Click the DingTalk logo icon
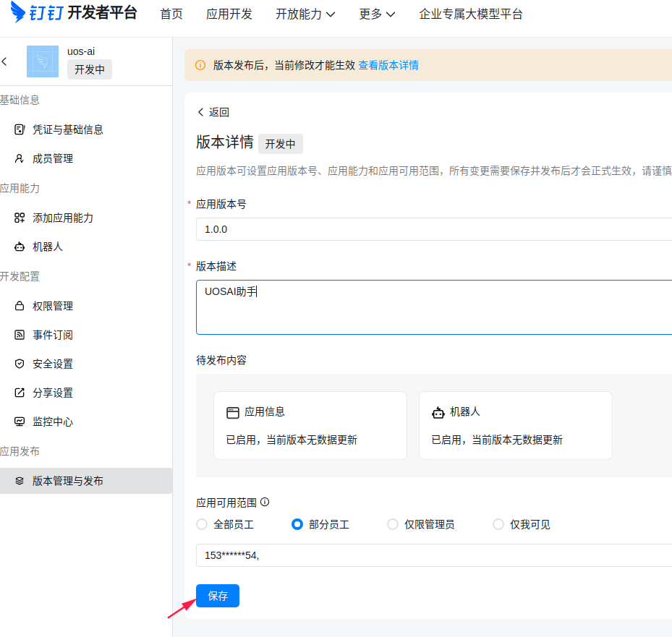The image size is (672, 637). pos(19,13)
